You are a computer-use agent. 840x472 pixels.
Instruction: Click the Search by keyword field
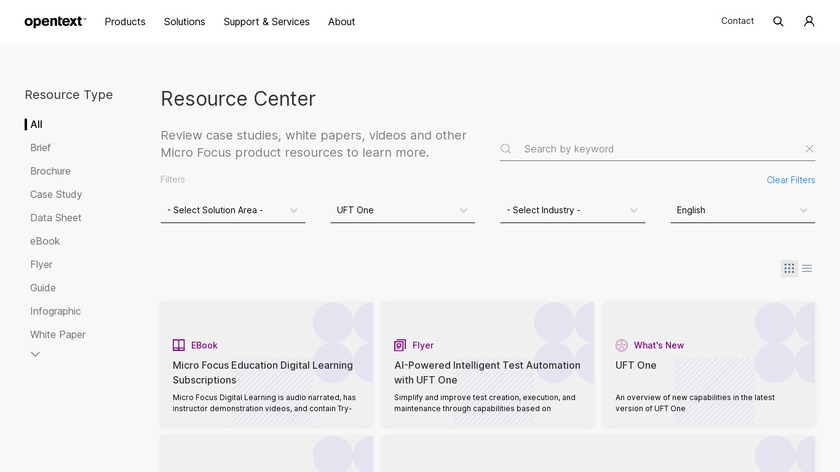point(658,149)
